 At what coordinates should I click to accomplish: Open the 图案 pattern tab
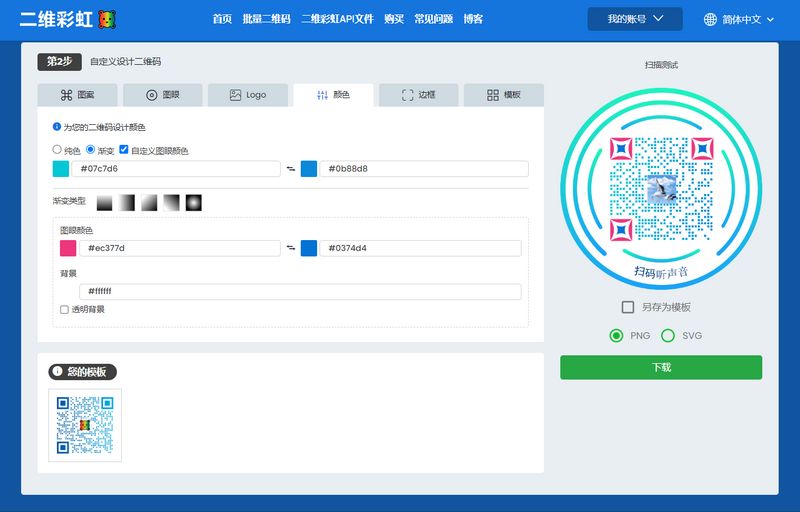[78, 95]
